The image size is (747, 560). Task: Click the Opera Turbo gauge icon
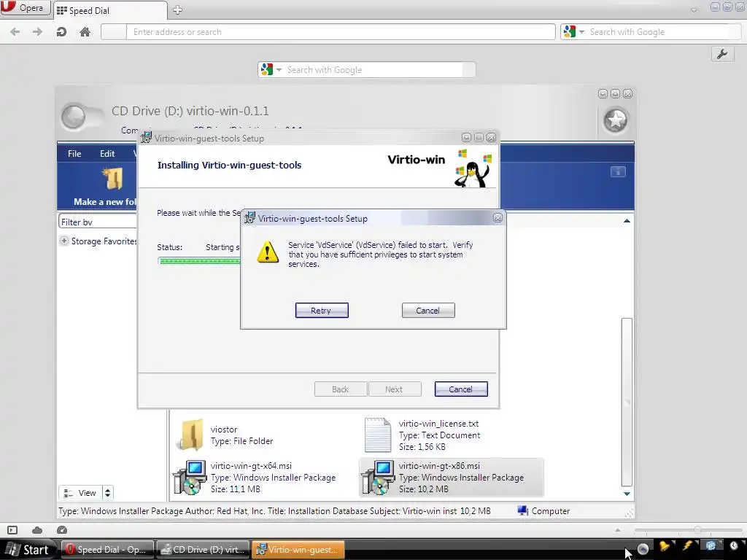coord(62,530)
